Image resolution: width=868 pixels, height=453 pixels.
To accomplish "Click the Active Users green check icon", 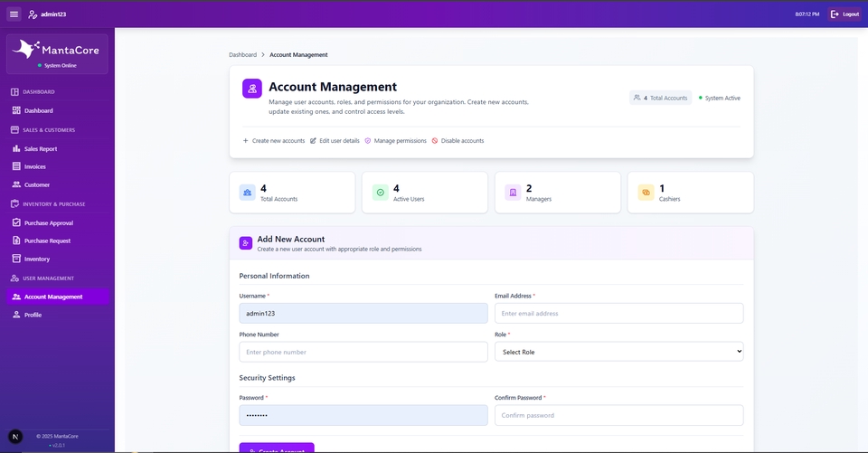I will coord(381,193).
